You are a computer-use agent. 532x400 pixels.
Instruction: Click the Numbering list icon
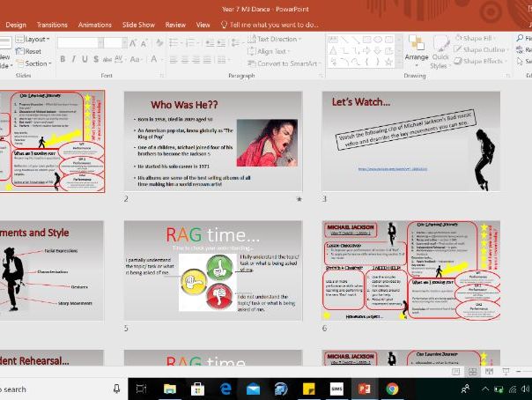click(x=191, y=43)
